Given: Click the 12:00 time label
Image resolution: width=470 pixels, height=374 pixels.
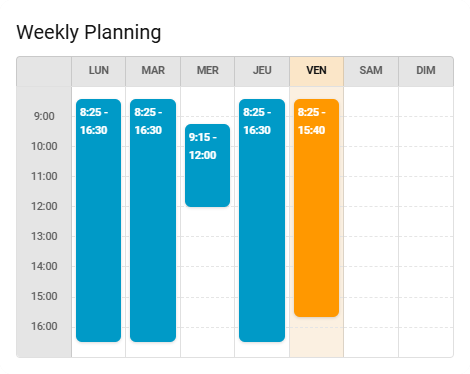Looking at the screenshot, I should coord(44,206).
